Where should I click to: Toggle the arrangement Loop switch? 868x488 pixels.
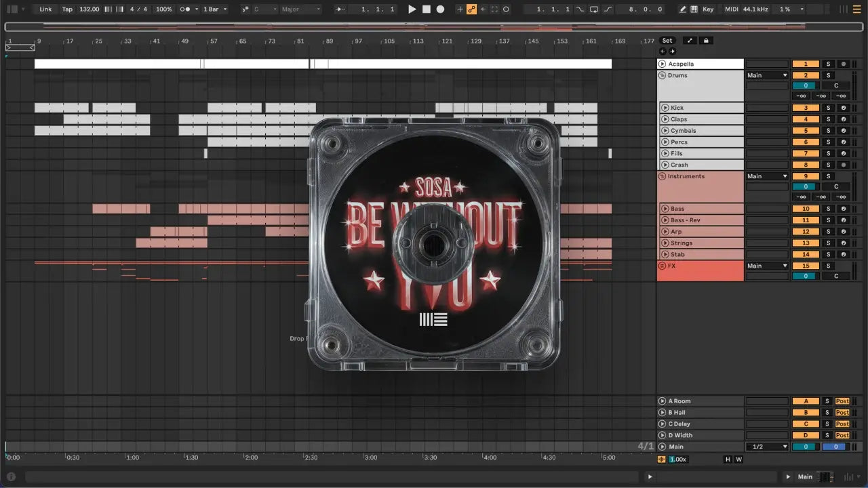[x=593, y=9]
